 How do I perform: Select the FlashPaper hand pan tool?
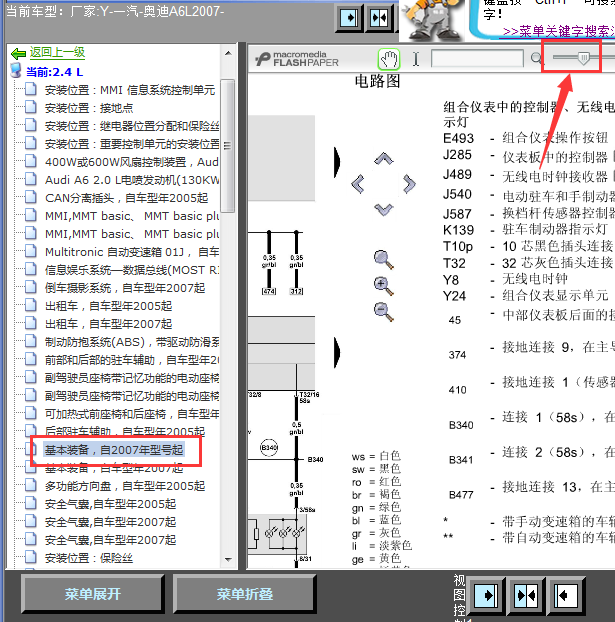click(389, 59)
